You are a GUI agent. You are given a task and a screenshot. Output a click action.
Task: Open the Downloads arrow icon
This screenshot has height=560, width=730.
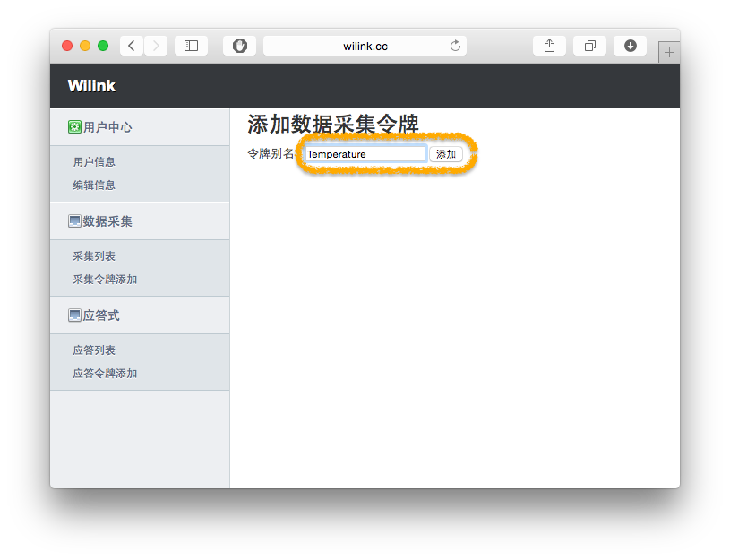coord(630,46)
